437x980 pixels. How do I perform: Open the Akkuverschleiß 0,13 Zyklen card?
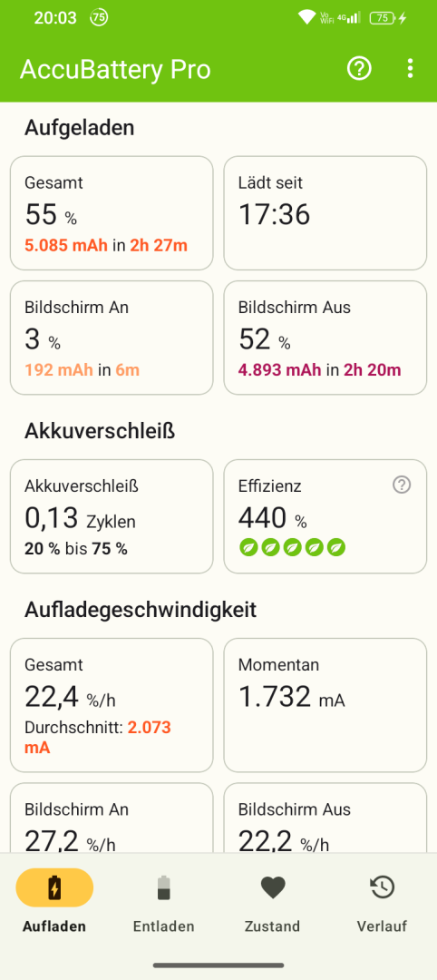click(x=112, y=516)
